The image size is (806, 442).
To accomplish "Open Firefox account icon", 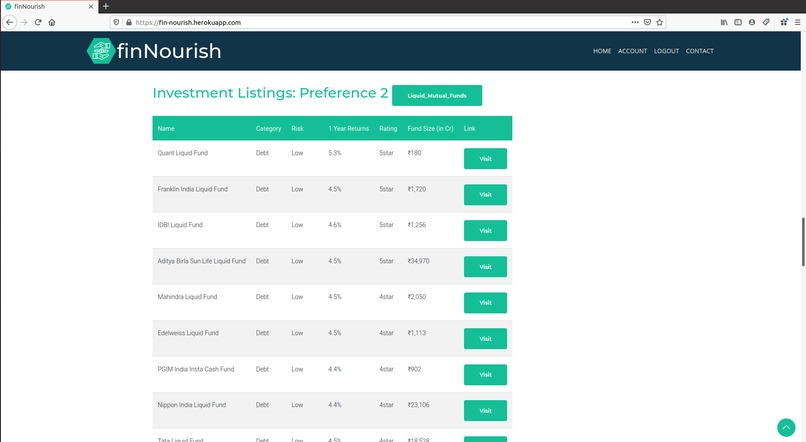I will point(752,22).
